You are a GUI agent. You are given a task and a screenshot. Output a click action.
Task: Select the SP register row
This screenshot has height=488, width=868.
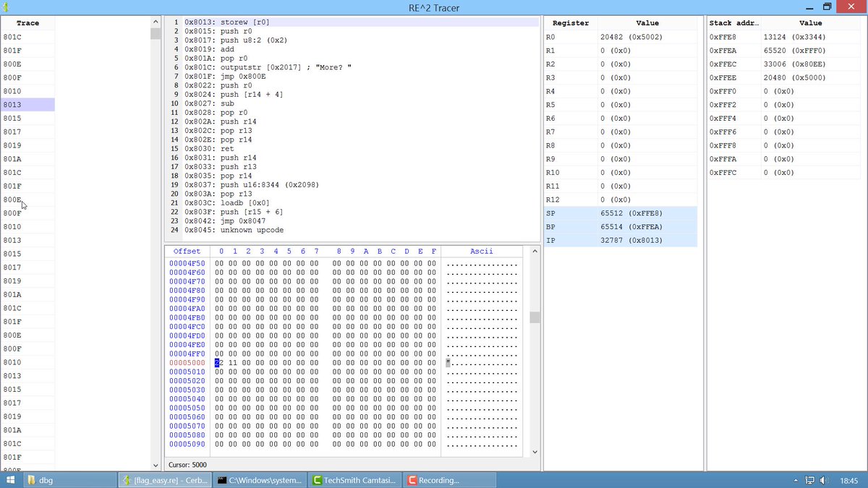pyautogui.click(x=620, y=213)
